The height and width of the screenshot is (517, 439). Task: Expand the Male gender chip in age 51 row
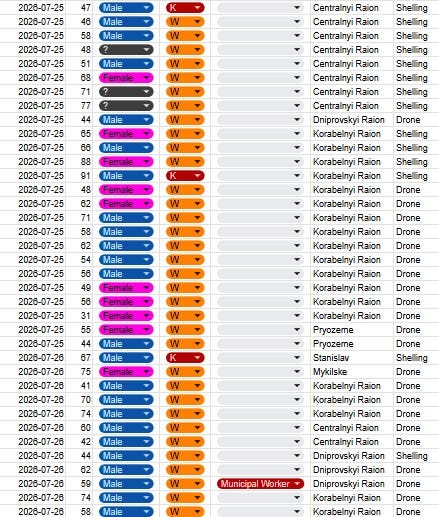click(x=126, y=64)
